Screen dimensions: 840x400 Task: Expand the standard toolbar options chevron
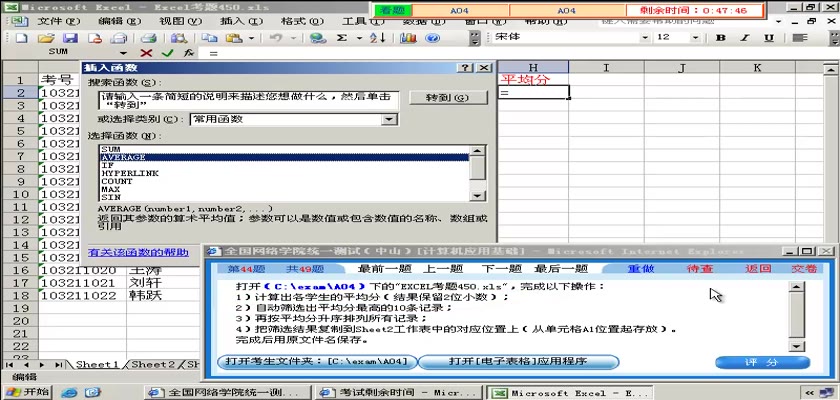tap(475, 38)
